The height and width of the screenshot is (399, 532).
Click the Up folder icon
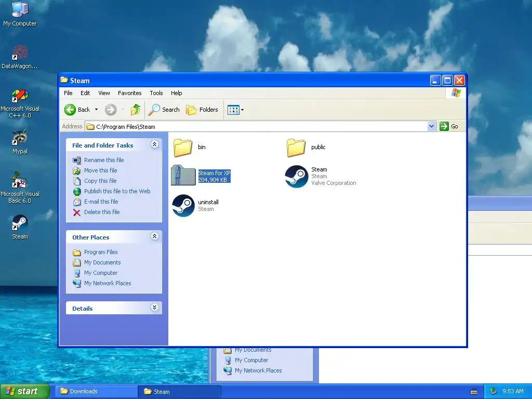[x=136, y=110]
